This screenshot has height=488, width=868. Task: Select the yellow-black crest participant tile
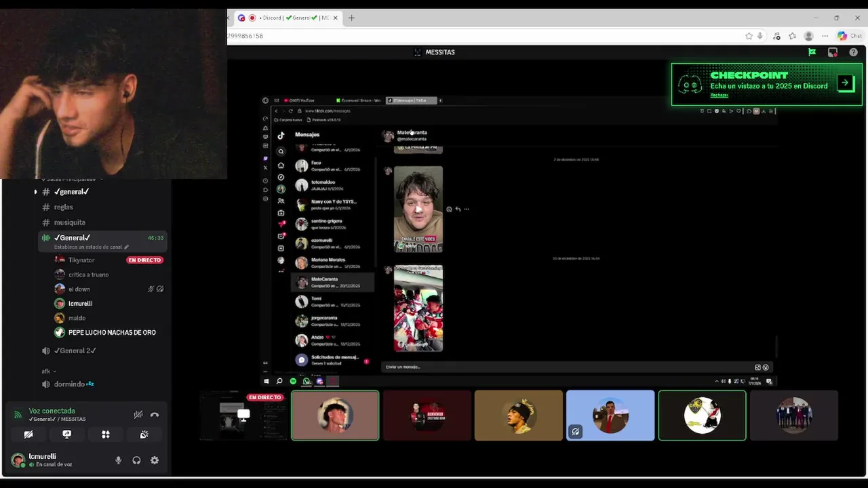702,415
